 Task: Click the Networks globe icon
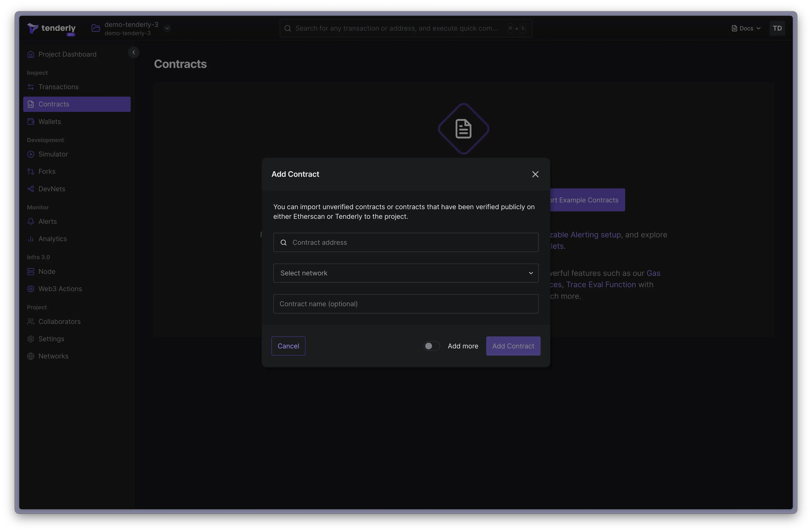(x=31, y=356)
